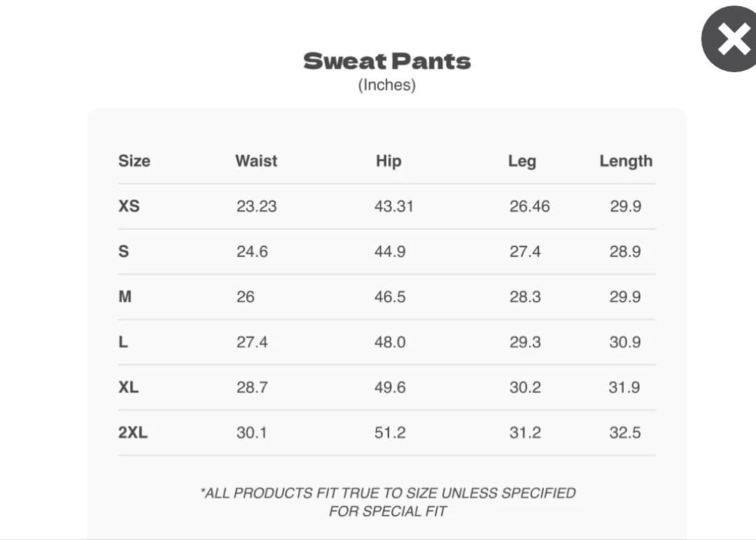
Task: Click the (Inches) unit label
Action: (386, 85)
